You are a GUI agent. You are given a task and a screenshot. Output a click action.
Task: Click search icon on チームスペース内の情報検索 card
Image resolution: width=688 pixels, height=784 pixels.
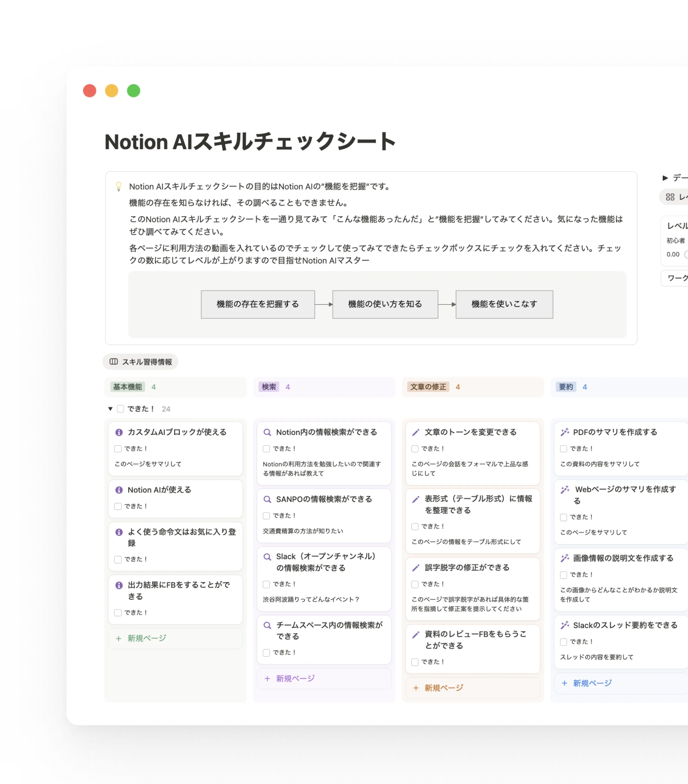coord(267,625)
